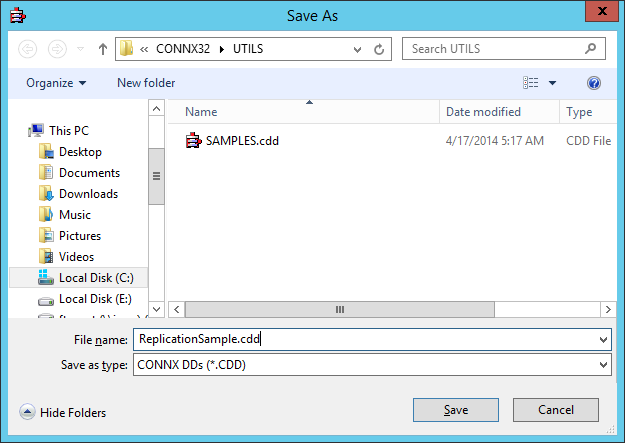This screenshot has height=443, width=625.
Task: Click the Save button
Action: [456, 410]
